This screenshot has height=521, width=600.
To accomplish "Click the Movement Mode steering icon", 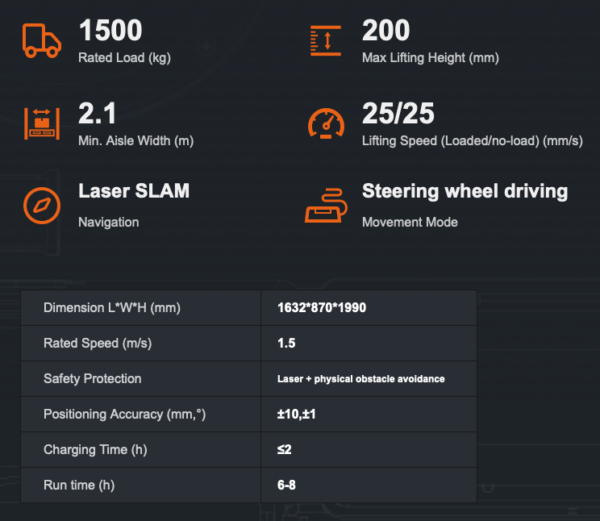I will point(326,205).
